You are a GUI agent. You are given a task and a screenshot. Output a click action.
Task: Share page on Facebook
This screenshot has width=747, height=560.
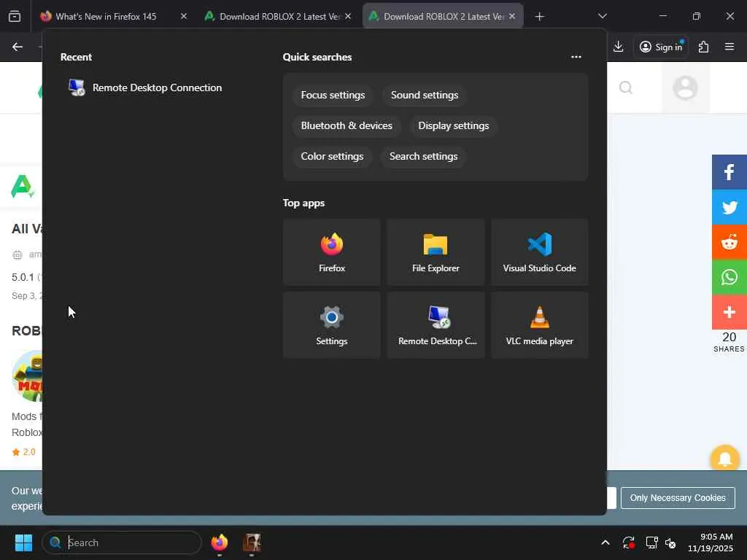tap(729, 172)
